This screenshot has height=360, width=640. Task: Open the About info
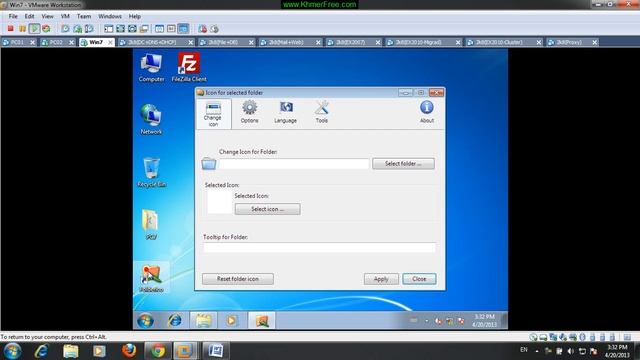click(x=427, y=112)
